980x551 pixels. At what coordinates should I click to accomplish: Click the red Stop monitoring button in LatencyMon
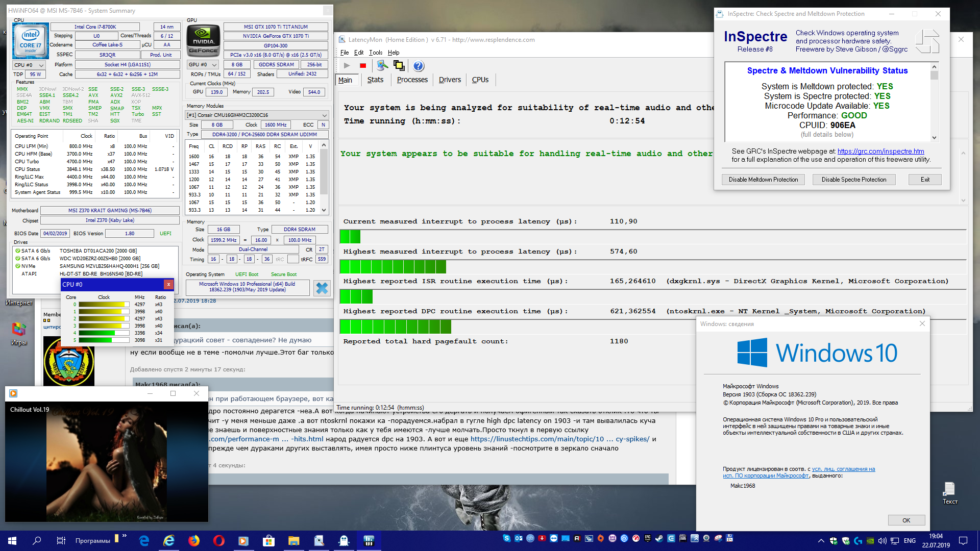click(x=363, y=66)
